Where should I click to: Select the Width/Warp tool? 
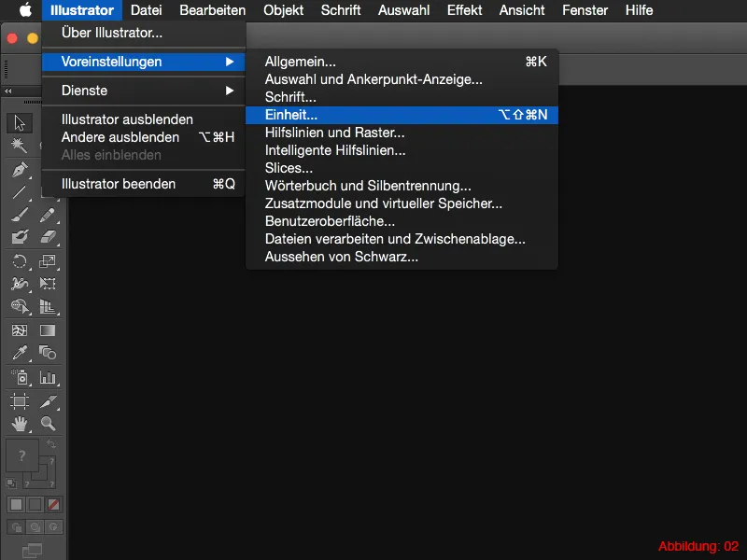click(x=20, y=284)
